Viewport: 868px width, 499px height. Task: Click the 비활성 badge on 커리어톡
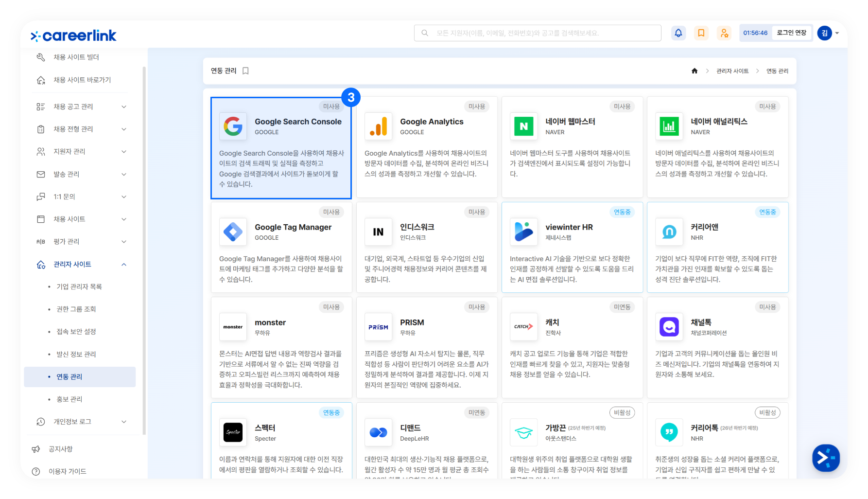click(x=767, y=412)
